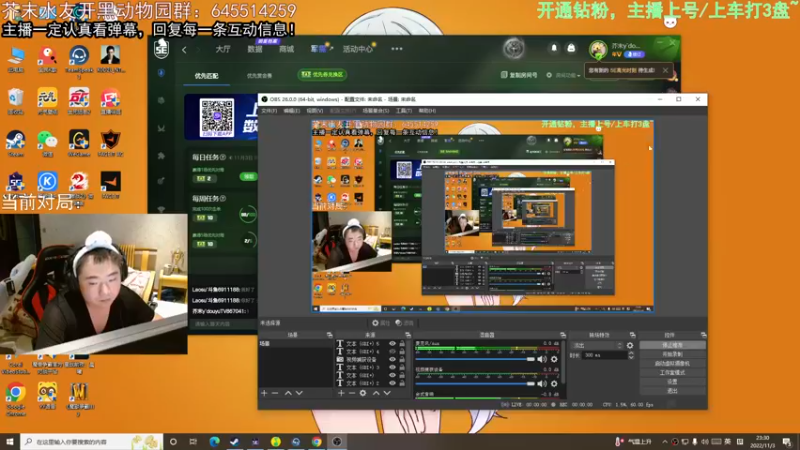Click the copy room number button in 5E

(519, 75)
